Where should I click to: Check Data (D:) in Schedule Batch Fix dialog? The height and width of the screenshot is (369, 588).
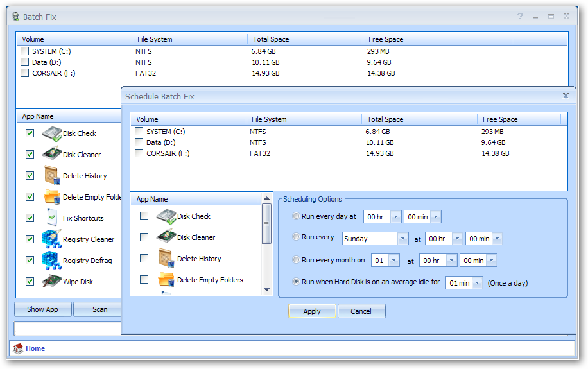(x=139, y=142)
